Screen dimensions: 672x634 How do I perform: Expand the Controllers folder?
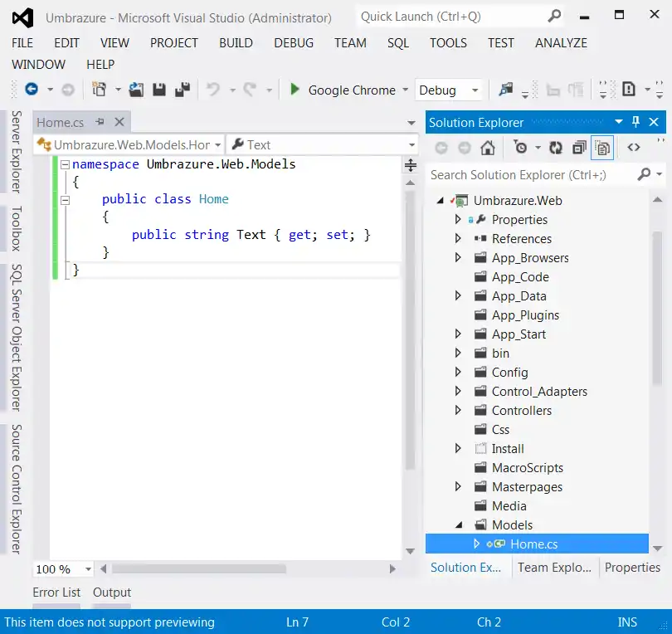point(458,410)
